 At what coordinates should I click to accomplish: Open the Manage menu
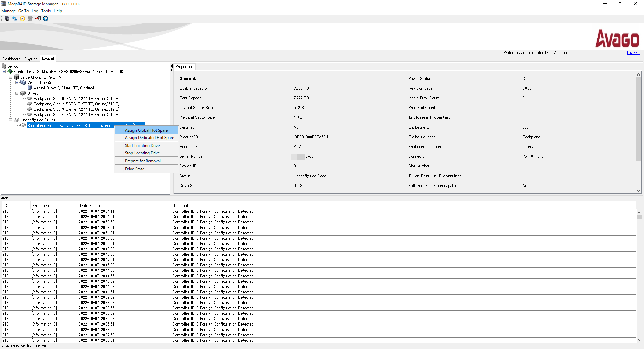pyautogui.click(x=9, y=11)
